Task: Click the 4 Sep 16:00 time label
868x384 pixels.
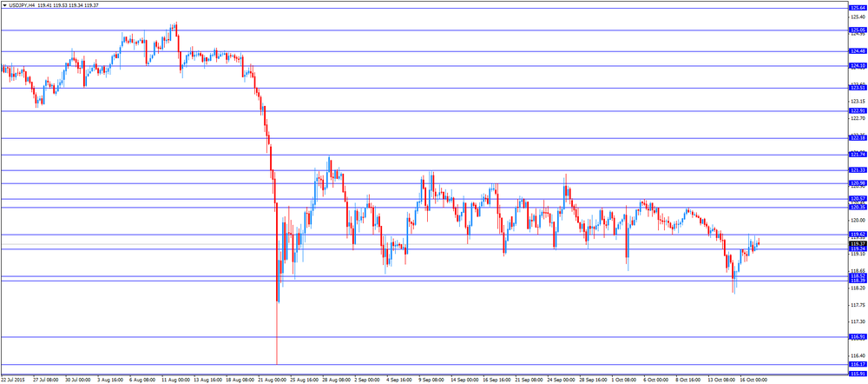Action: (400, 381)
